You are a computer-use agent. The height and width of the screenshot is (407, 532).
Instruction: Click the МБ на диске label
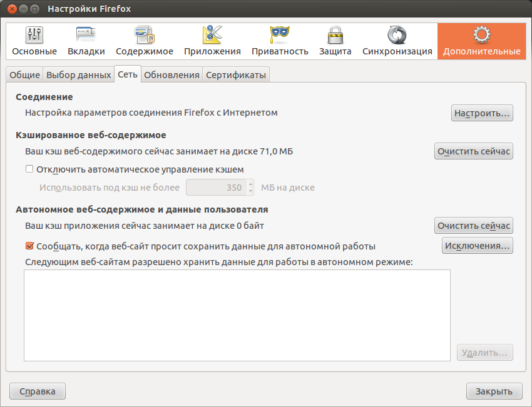click(x=288, y=188)
